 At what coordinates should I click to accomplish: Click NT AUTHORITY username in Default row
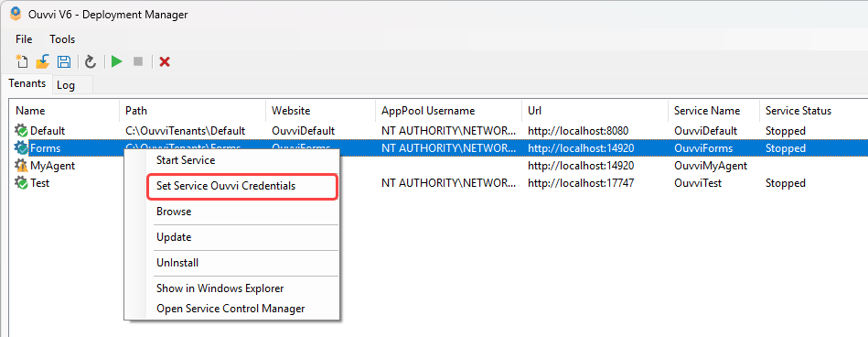point(449,131)
